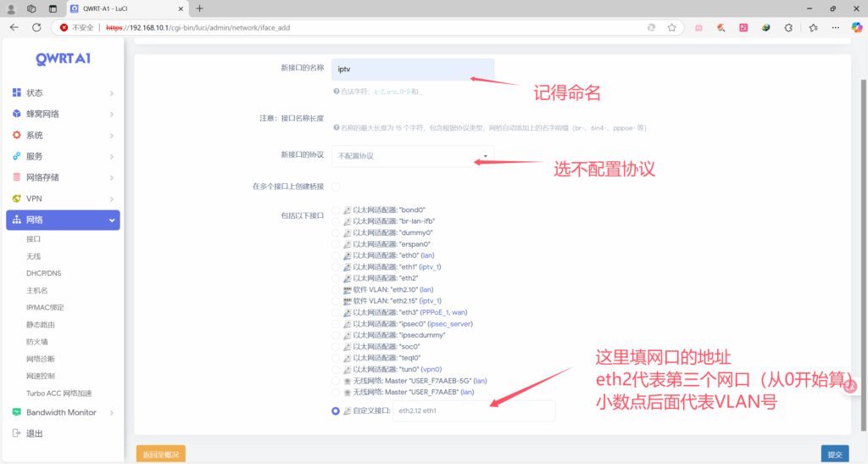The width and height of the screenshot is (868, 464).
Task: Click the Bandwidth Monitor icon
Action: click(x=17, y=412)
